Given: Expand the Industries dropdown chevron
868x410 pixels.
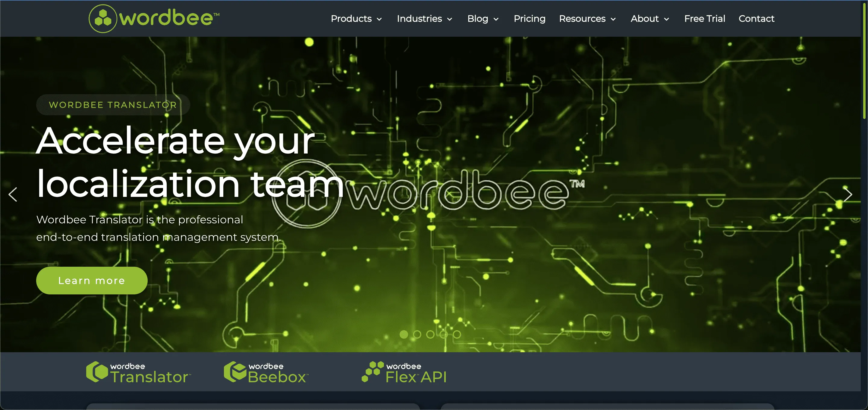Looking at the screenshot, I should point(449,19).
